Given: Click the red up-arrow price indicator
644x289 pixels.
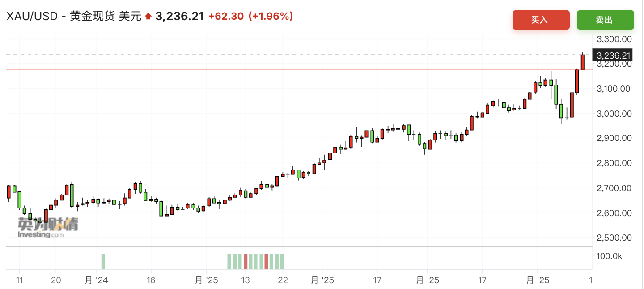Looking at the screenshot, I should [148, 17].
